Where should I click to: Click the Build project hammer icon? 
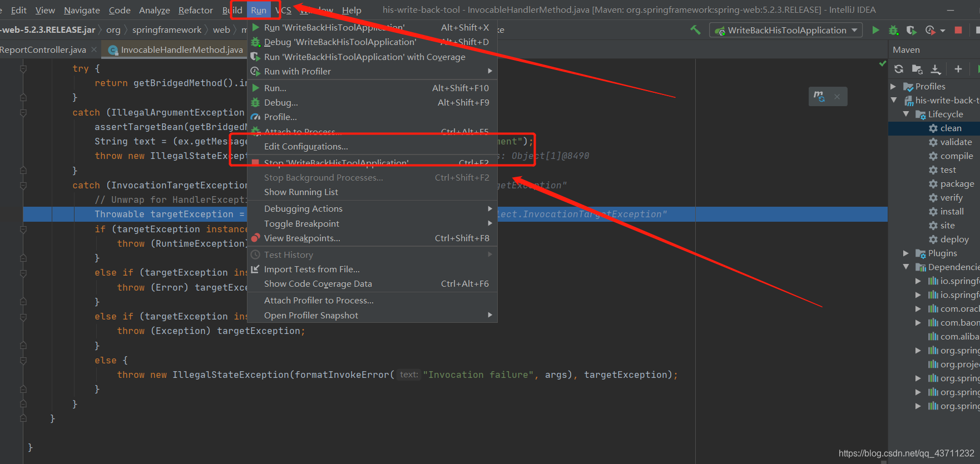695,30
